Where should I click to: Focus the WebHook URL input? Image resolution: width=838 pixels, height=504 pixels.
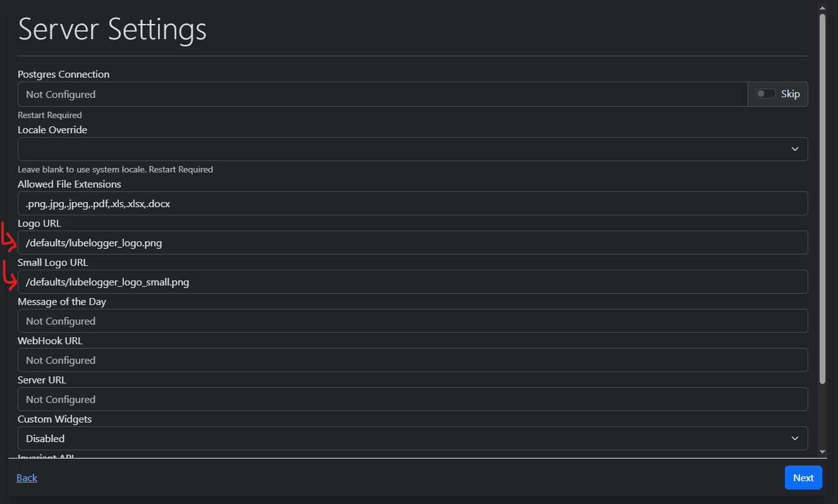(412, 360)
